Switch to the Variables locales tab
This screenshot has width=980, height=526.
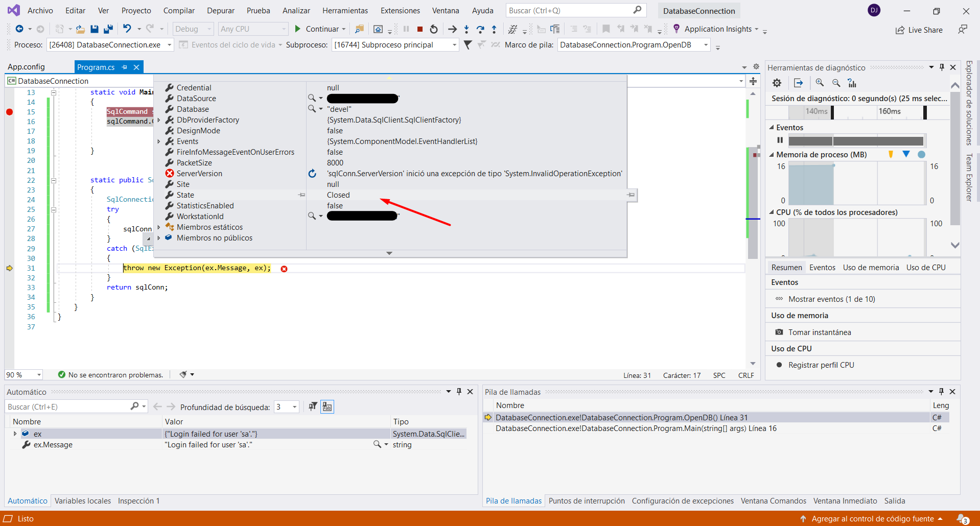tap(83, 501)
